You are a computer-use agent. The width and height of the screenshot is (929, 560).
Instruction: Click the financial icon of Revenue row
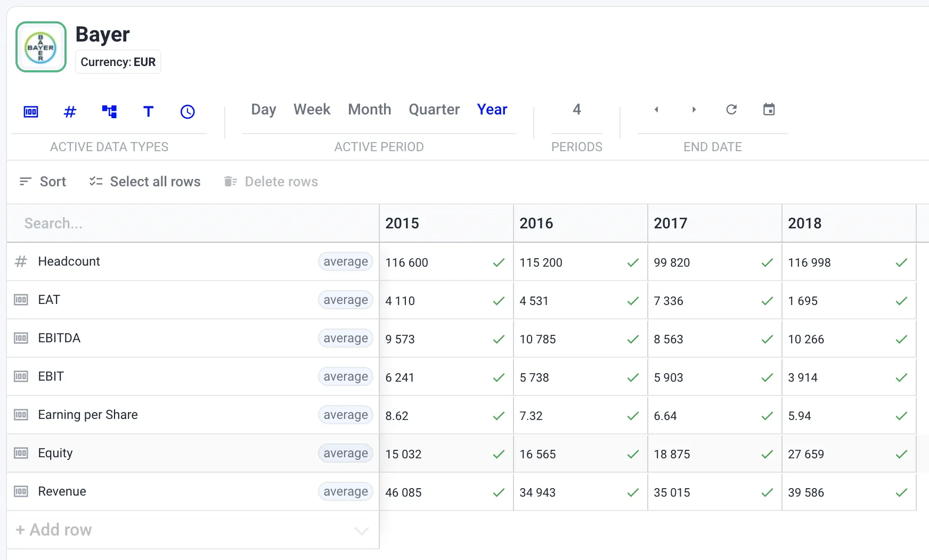[21, 491]
